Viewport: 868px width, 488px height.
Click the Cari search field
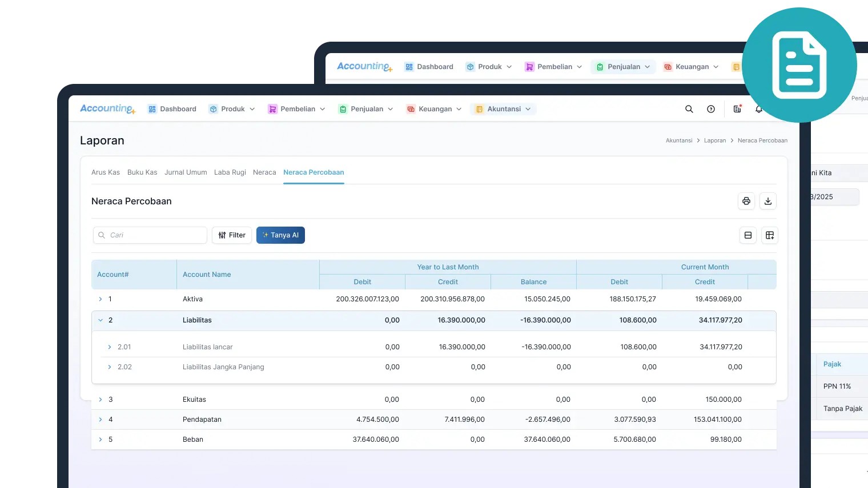point(154,235)
